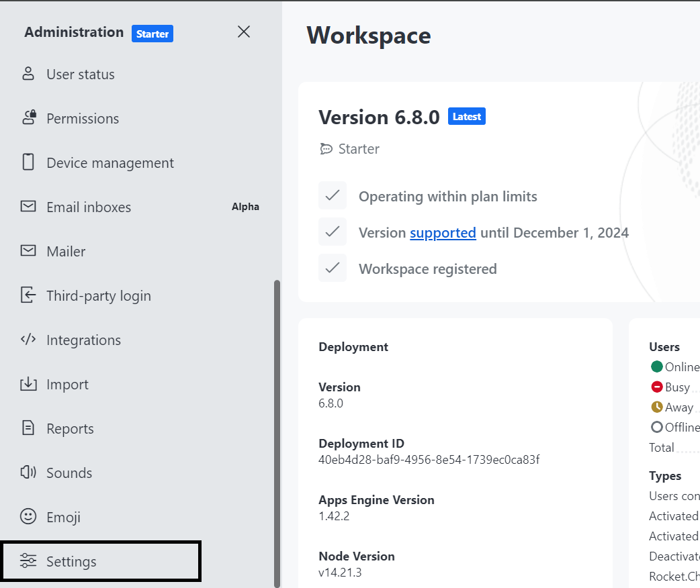The width and height of the screenshot is (700, 588).
Task: Click the Users section heading
Action: click(664, 346)
